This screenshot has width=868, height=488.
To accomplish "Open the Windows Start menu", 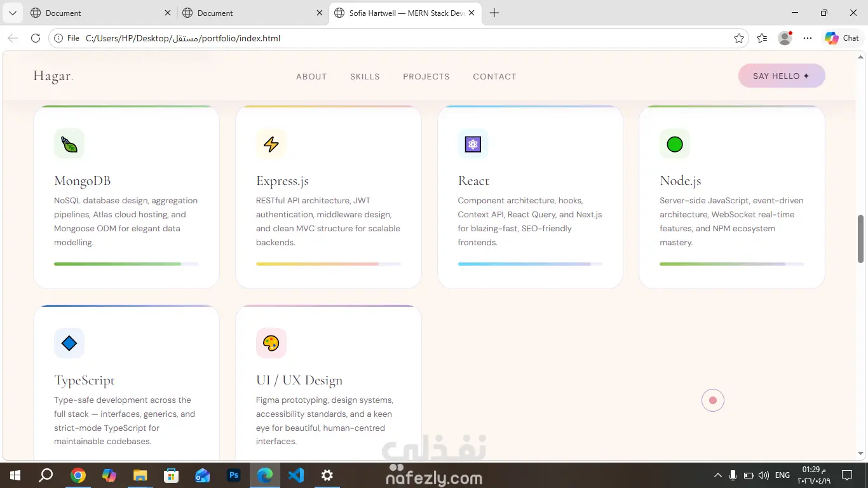I will pyautogui.click(x=14, y=475).
